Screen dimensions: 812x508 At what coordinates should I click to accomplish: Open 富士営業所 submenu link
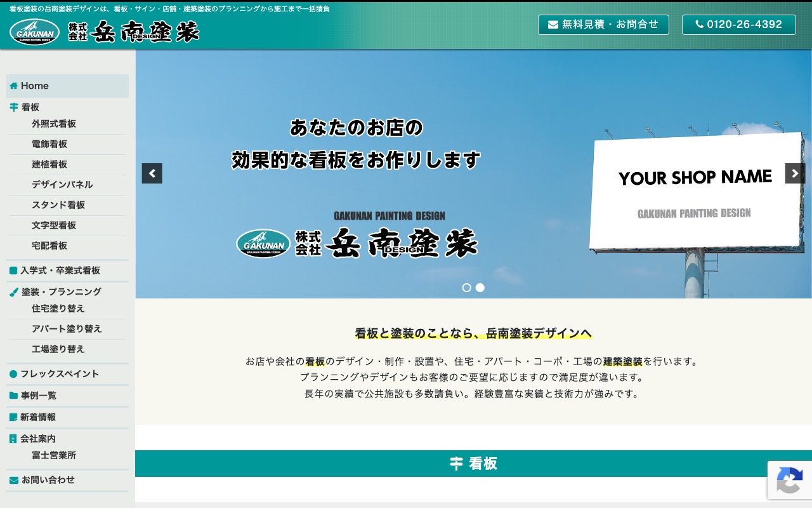point(54,455)
